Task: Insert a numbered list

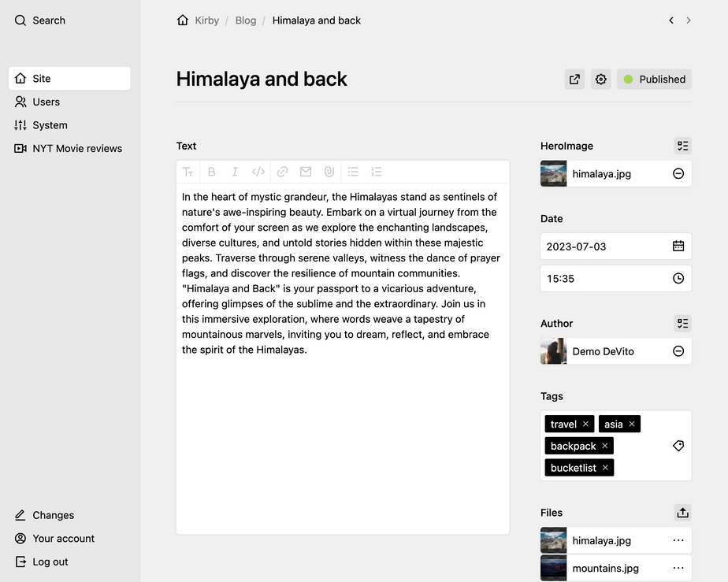Action: (377, 172)
